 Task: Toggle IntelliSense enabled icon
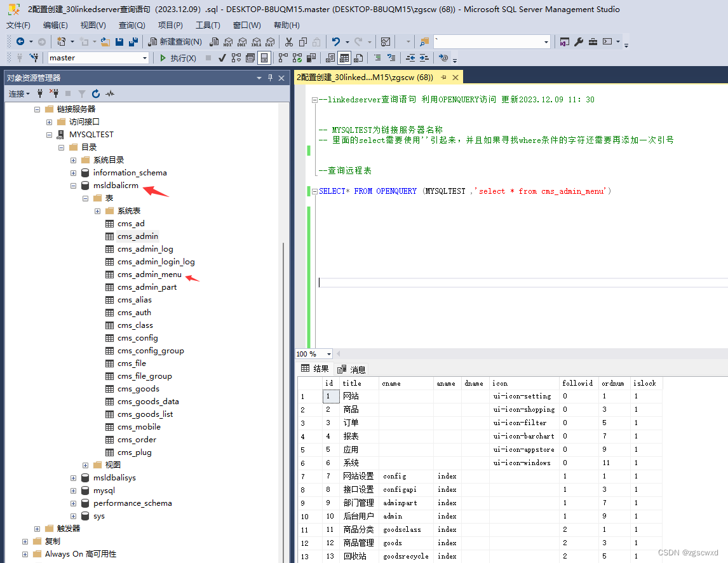[264, 58]
